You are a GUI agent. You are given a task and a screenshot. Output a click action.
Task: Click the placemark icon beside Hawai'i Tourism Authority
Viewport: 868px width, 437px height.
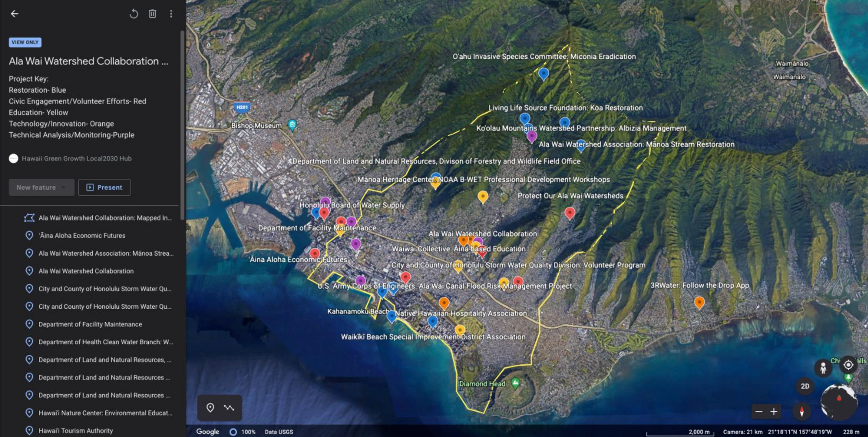point(29,431)
